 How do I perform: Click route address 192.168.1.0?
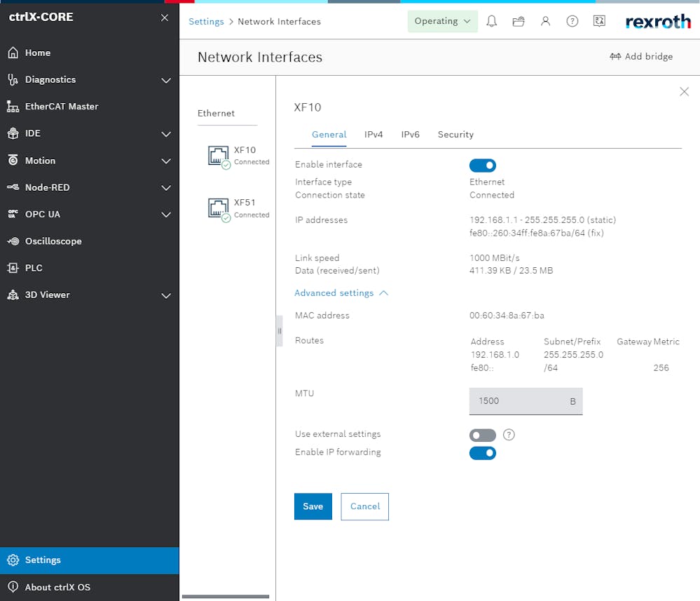(495, 354)
